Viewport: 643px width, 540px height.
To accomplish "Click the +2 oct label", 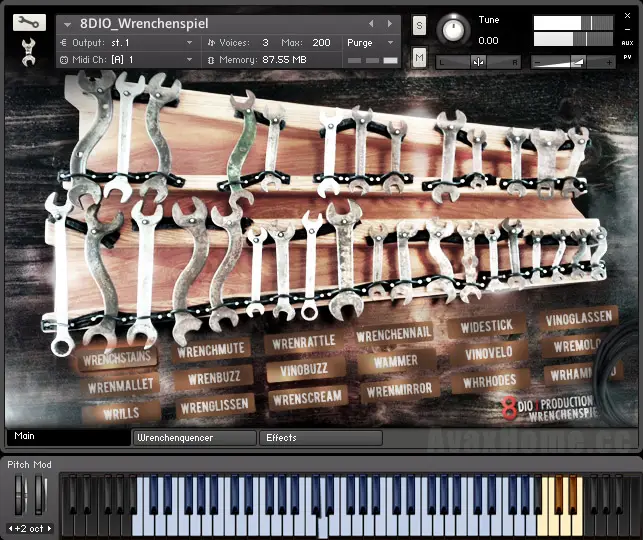I will [x=29, y=529].
